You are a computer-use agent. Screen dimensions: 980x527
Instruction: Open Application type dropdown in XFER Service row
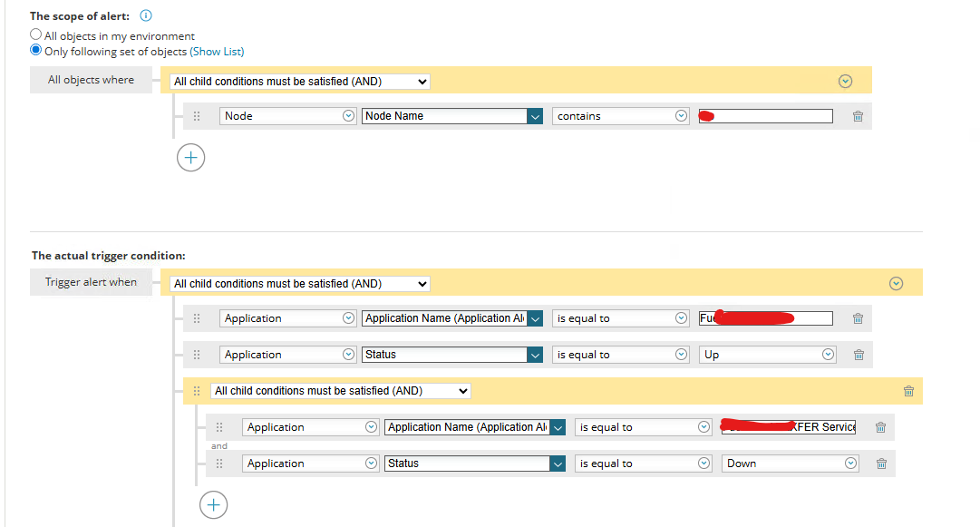(310, 427)
